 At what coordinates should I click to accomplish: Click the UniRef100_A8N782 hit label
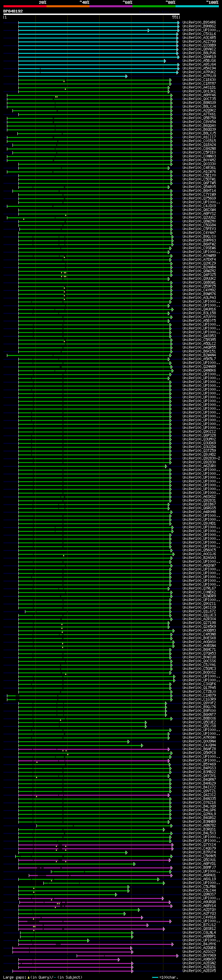[x=199, y=826]
